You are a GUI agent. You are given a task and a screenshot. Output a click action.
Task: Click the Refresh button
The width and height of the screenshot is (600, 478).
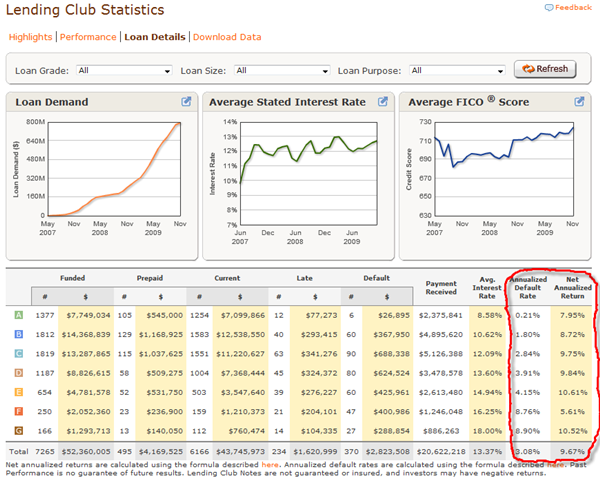tap(545, 69)
